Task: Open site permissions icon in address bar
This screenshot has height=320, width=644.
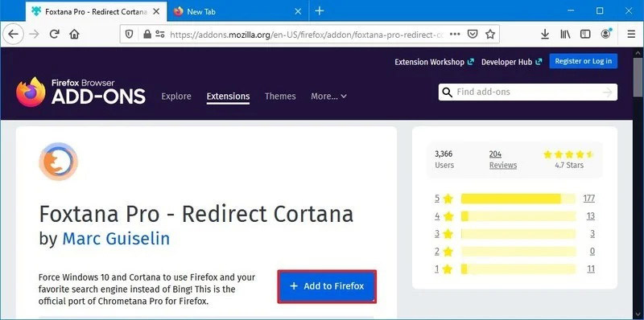Action: (159, 35)
